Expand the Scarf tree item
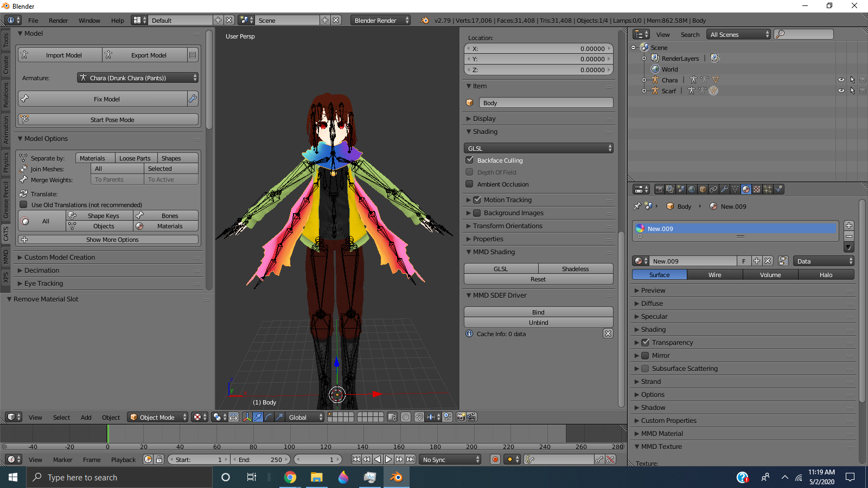868x488 pixels. [x=644, y=91]
